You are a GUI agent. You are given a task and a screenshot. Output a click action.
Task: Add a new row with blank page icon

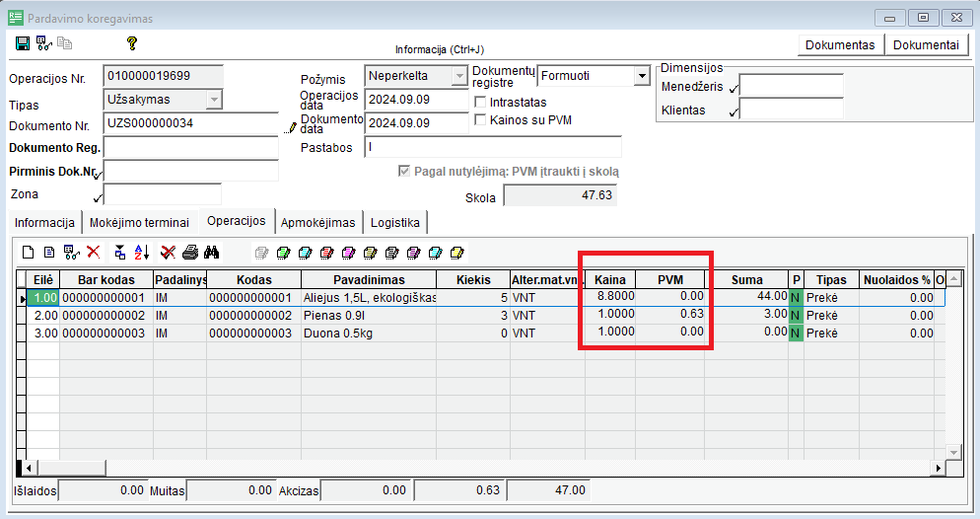pyautogui.click(x=28, y=253)
